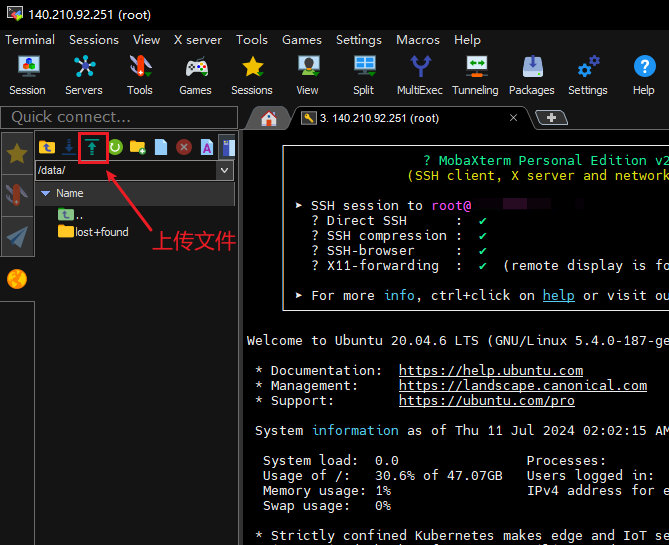Viewport: 669px width, 545px height.
Task: Open a new tab with plus button
Action: (551, 117)
